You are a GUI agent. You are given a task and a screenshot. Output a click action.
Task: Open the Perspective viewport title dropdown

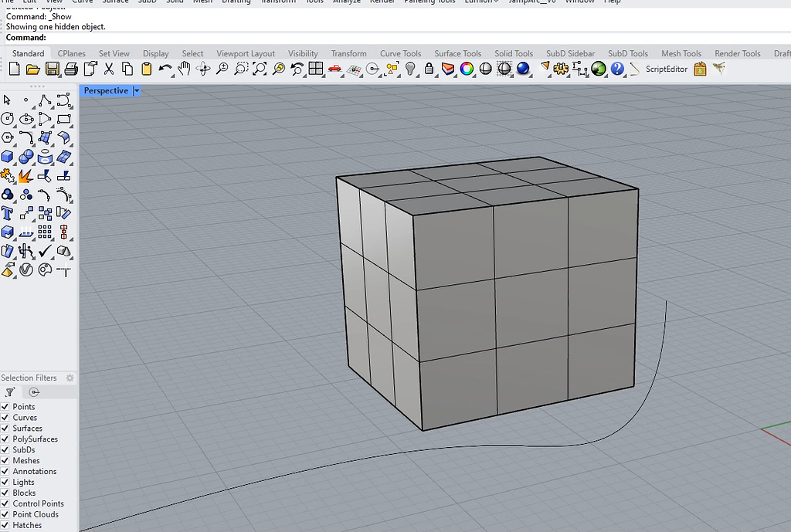coord(137,90)
